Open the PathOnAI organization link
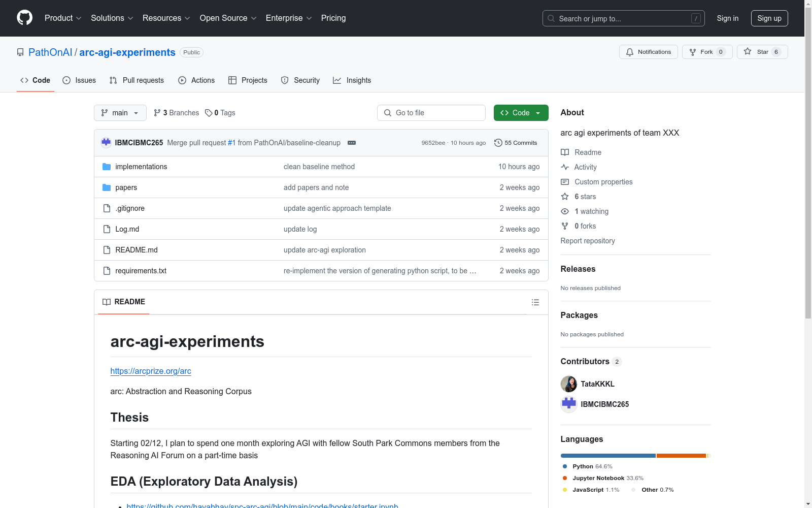The width and height of the screenshot is (812, 508). 50,52
